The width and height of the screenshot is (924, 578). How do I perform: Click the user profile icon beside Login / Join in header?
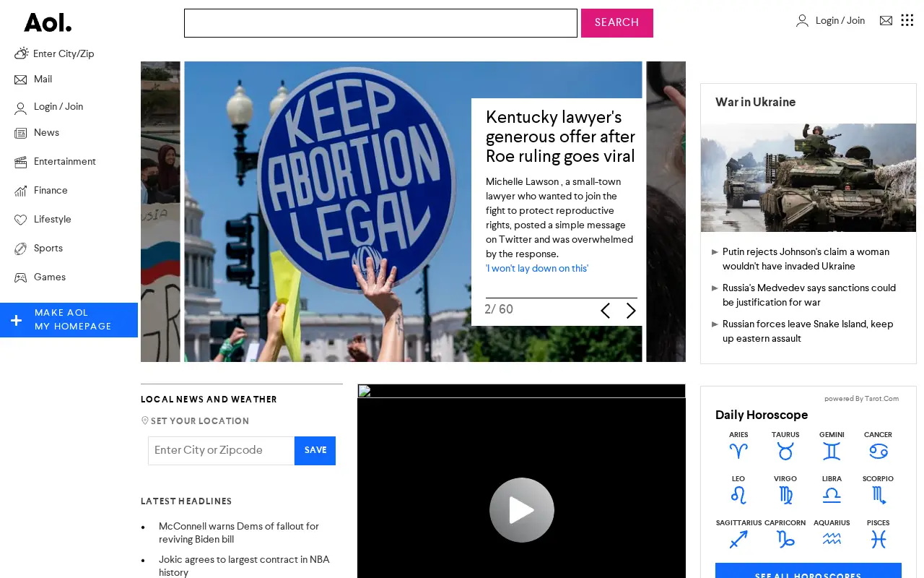point(802,21)
